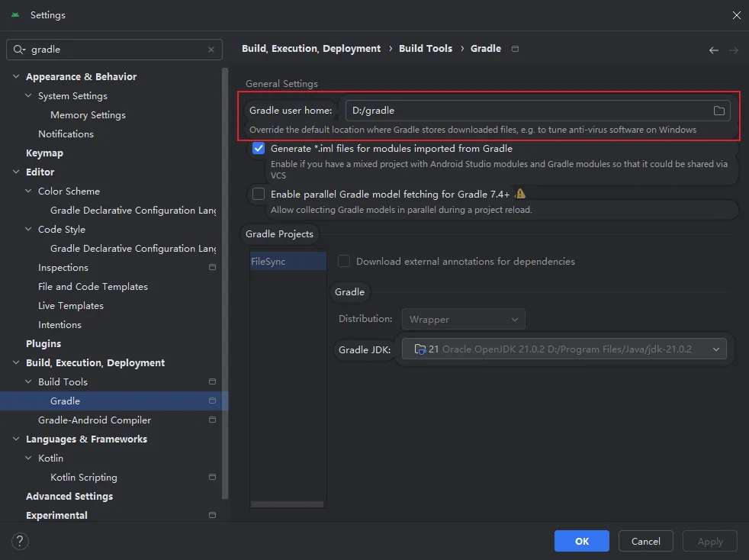The image size is (749, 560).
Task: Click the Cancel button
Action: tap(645, 541)
